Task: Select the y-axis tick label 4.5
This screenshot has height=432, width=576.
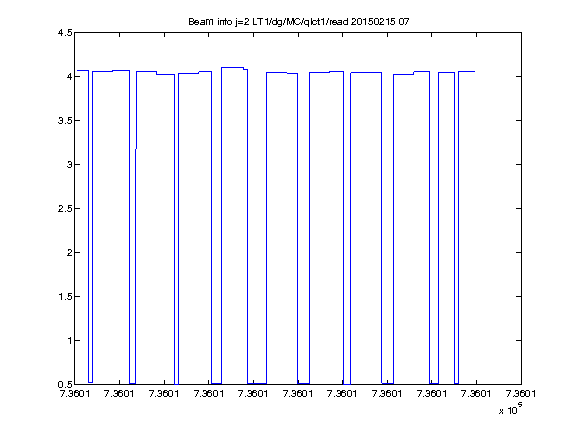Action: tap(65, 33)
